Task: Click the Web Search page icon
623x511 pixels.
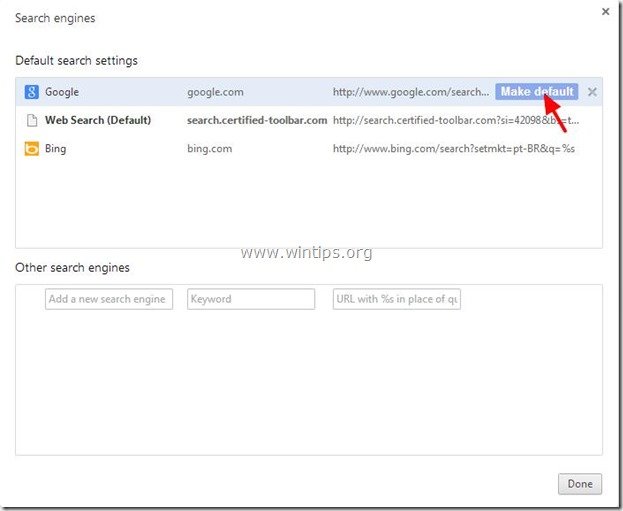Action: point(32,120)
